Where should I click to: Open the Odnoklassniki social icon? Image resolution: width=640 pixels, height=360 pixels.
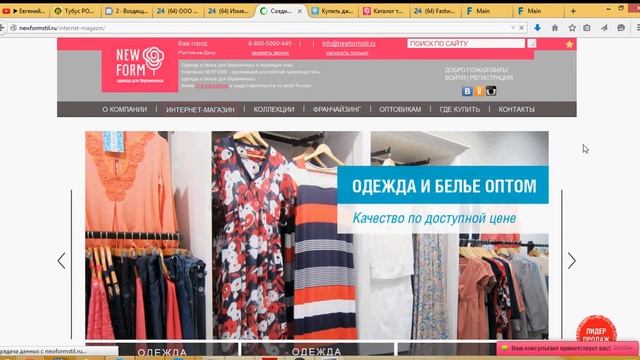(479, 91)
